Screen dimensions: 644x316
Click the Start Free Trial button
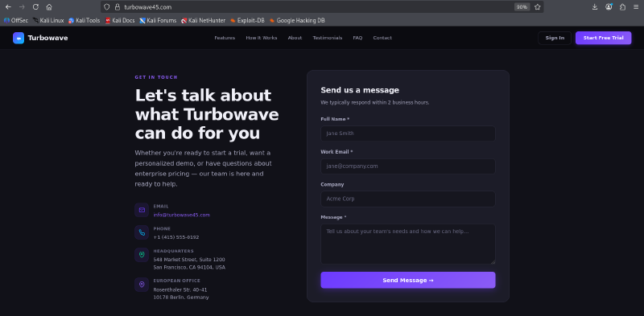click(x=603, y=38)
